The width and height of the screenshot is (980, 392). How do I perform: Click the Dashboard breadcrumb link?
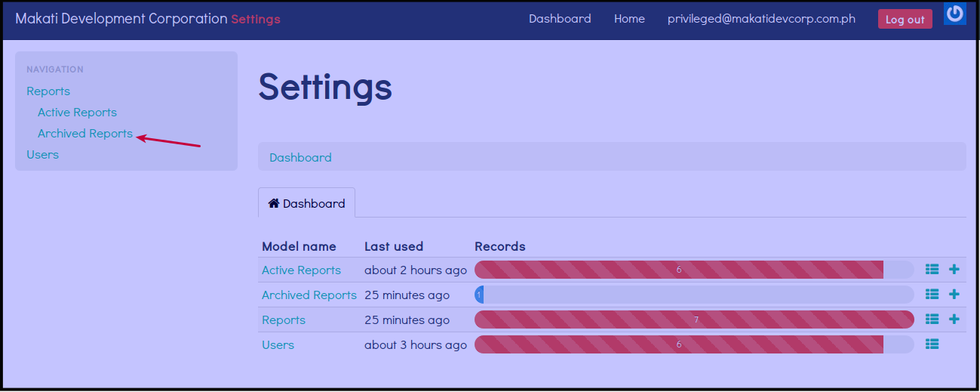pyautogui.click(x=300, y=158)
